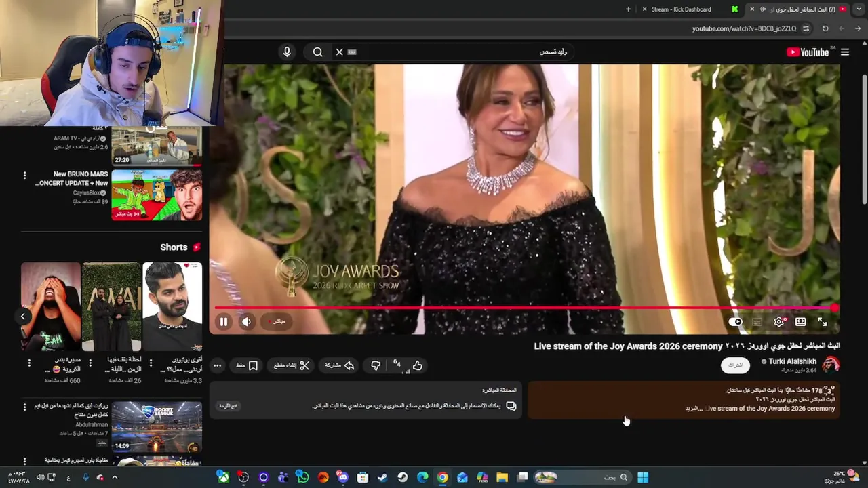Click the white subscribe button
Image resolution: width=868 pixels, height=488 pixels.
point(736,365)
